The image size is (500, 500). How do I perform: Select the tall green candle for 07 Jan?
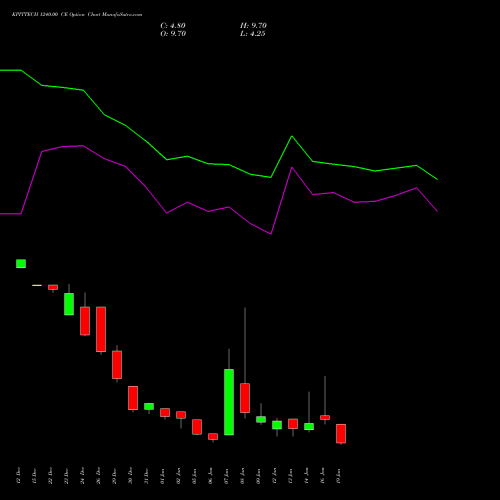coord(229,402)
